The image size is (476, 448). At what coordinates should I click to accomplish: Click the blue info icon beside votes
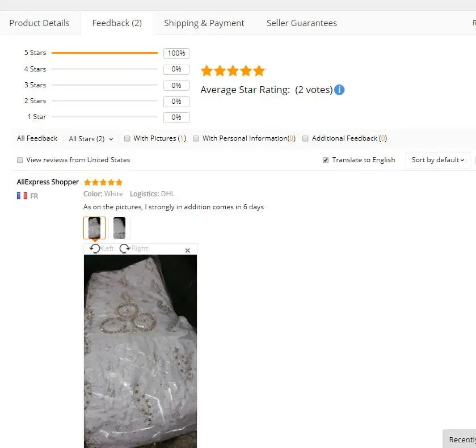pos(339,90)
